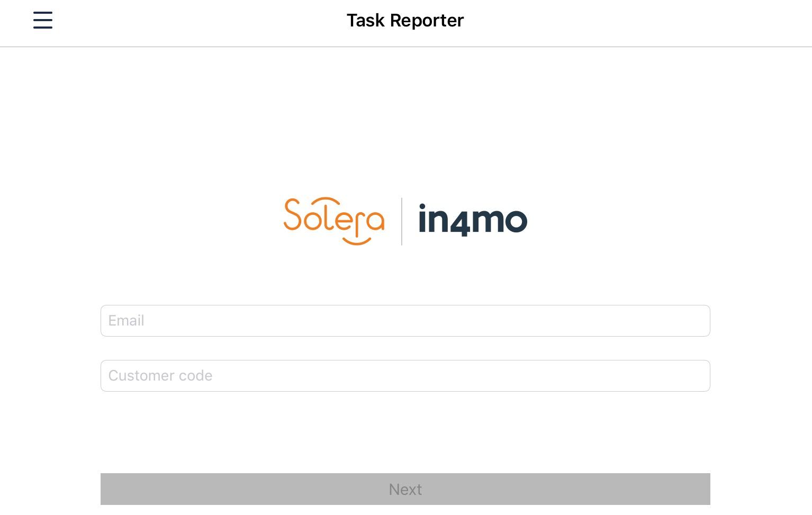Click the grey Next button
Screen dimensions: 812x515
pyautogui.click(x=405, y=489)
